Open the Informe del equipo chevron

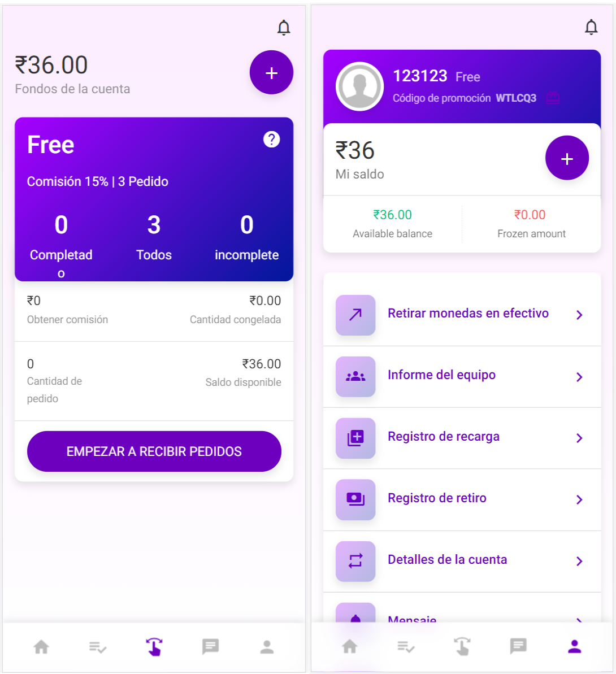point(579,377)
